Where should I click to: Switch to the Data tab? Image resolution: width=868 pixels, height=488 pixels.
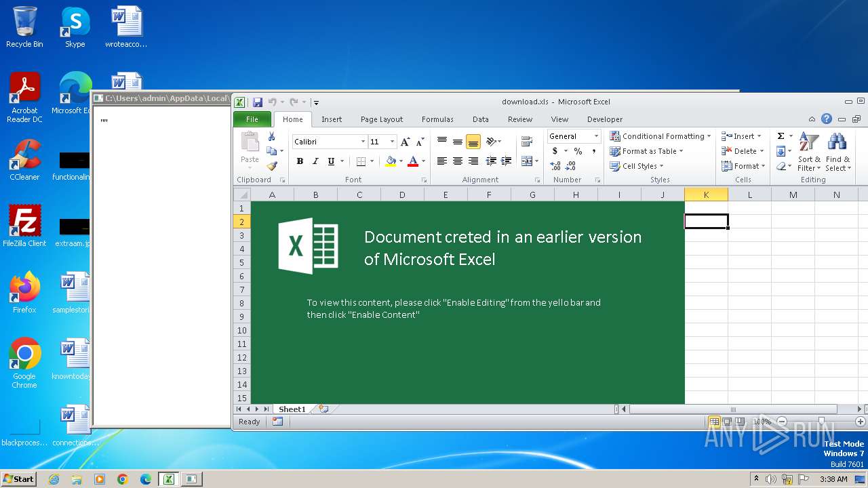pyautogui.click(x=481, y=119)
